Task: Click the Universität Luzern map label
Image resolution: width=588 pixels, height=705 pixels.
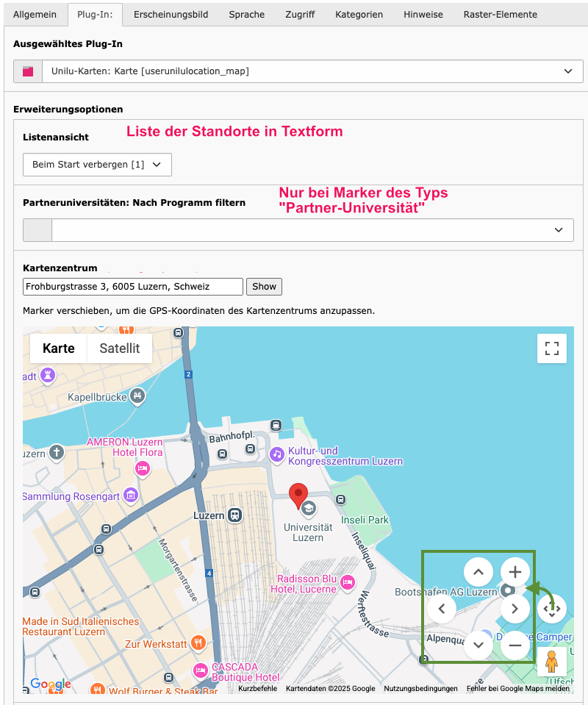Action: tap(308, 532)
